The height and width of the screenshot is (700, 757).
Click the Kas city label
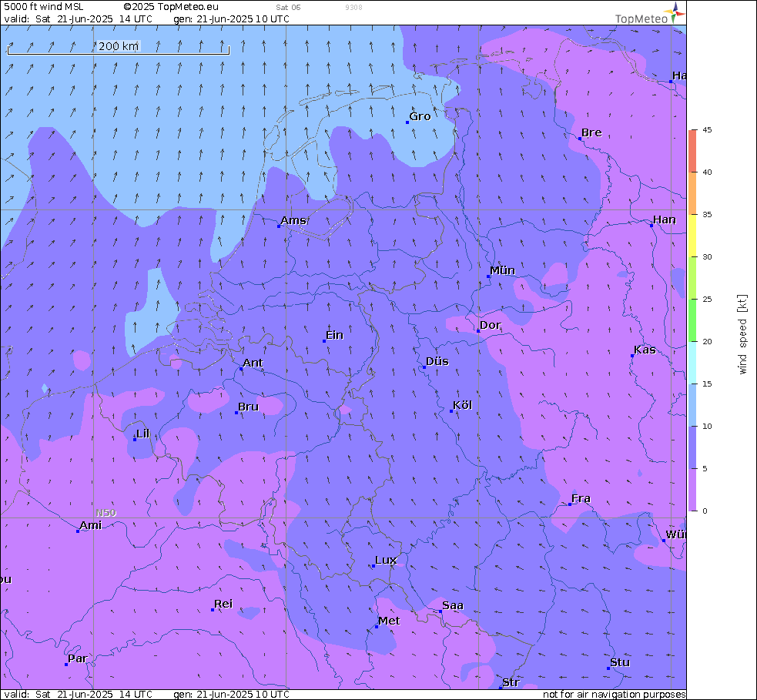[645, 350]
